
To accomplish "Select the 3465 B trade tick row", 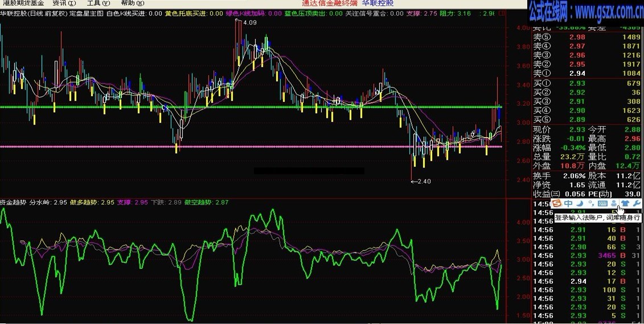I will coord(587,256).
